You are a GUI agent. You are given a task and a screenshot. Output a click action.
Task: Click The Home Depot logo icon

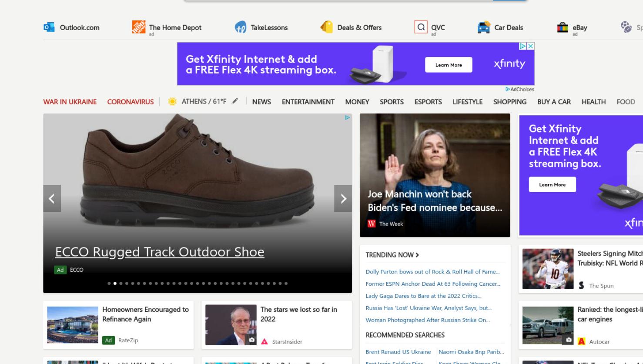point(139,27)
